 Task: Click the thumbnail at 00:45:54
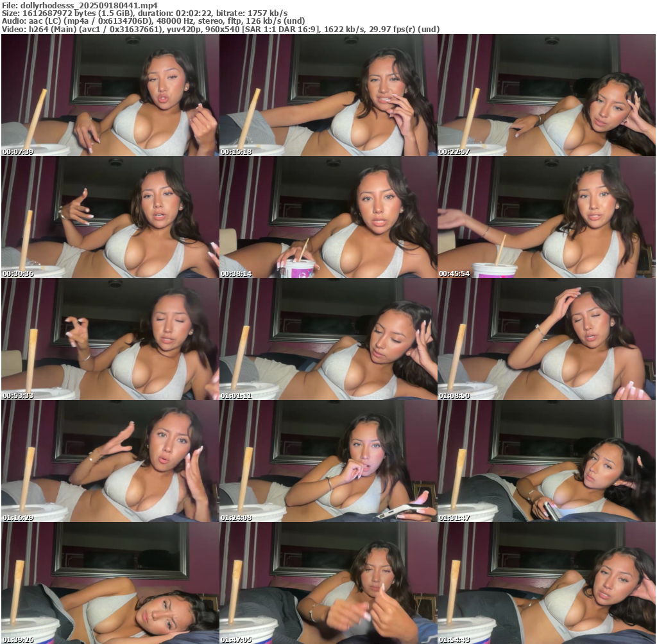(x=547, y=218)
